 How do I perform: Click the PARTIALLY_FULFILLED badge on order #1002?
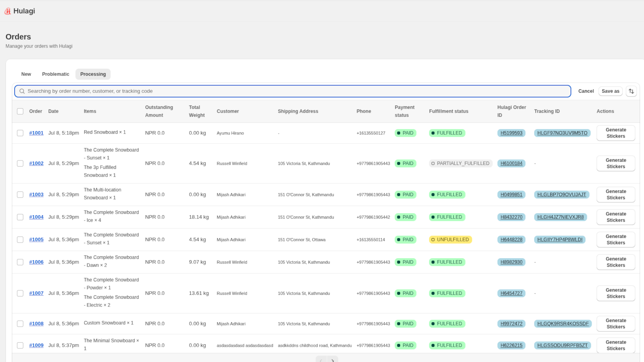[x=460, y=164]
